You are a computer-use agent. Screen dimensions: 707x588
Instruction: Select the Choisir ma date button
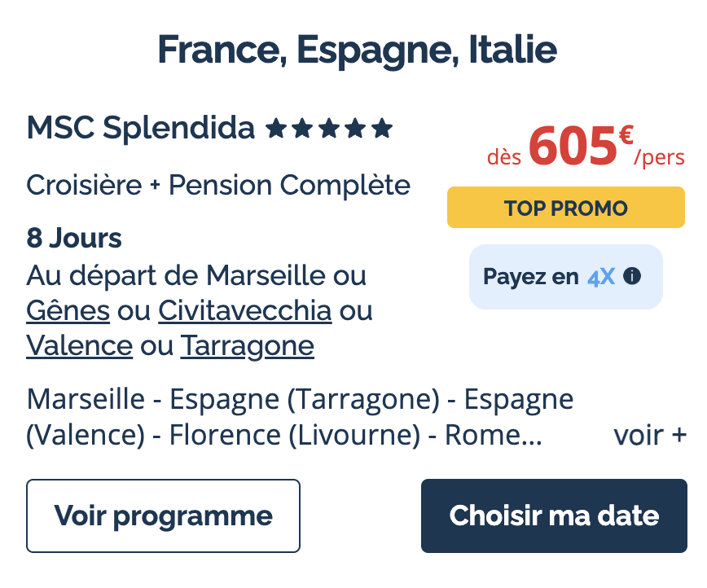point(554,516)
